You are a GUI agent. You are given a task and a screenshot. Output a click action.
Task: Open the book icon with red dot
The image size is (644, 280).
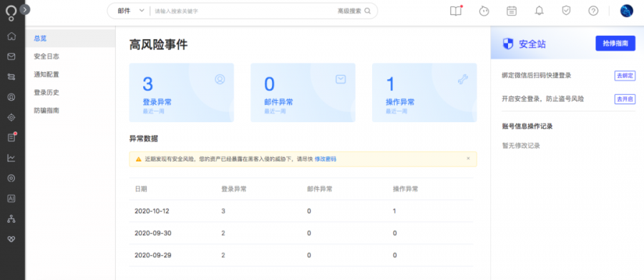coord(456,11)
